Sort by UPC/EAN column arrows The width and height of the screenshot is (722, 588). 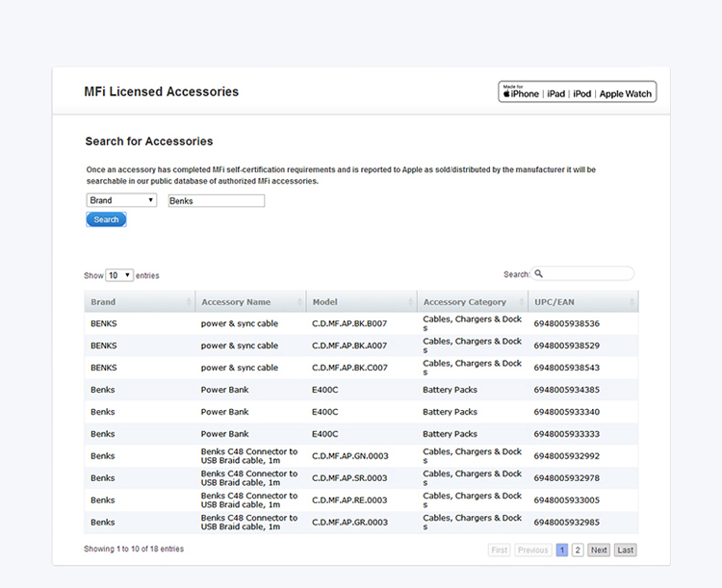click(x=632, y=302)
